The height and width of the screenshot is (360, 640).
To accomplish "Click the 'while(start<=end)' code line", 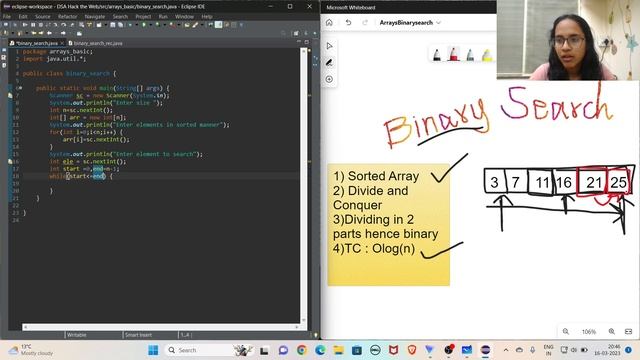I will 81,176.
